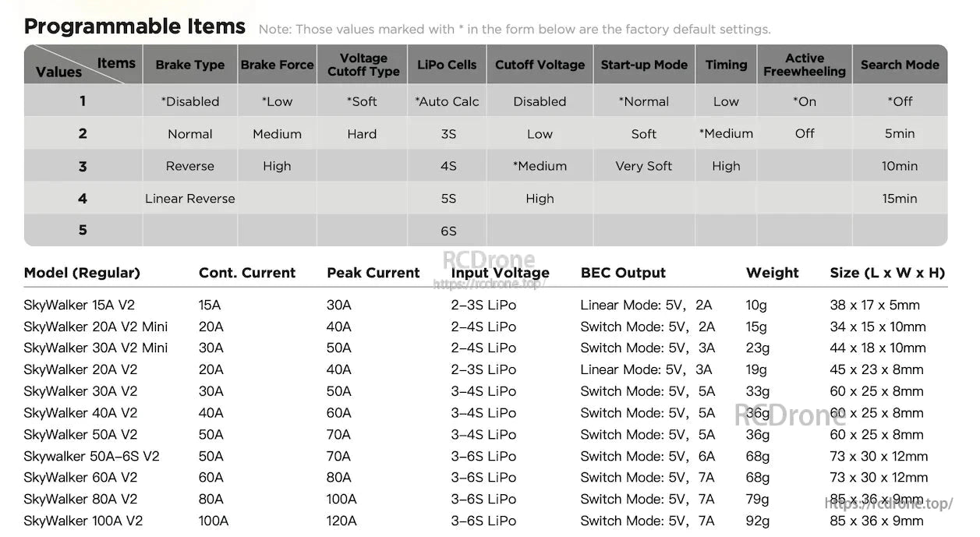Click the "*Medium" value under Timing
This screenshot has height=537, width=980.
click(x=726, y=134)
